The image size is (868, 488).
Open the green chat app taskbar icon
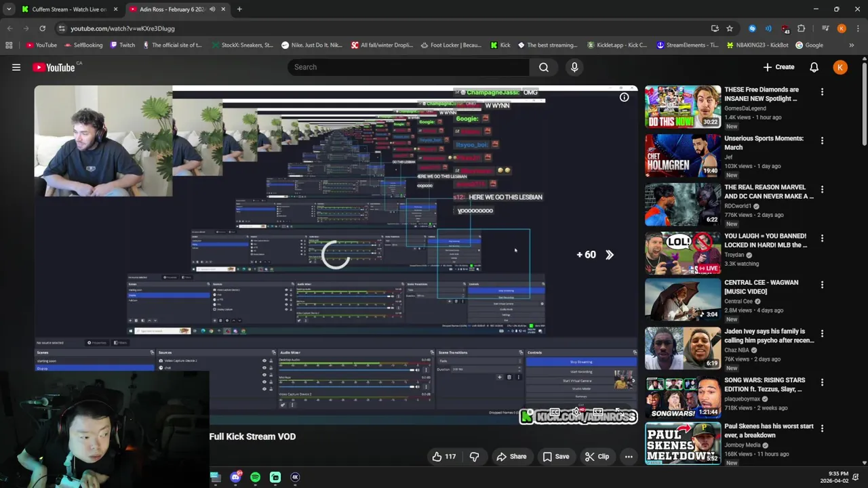(x=275, y=477)
